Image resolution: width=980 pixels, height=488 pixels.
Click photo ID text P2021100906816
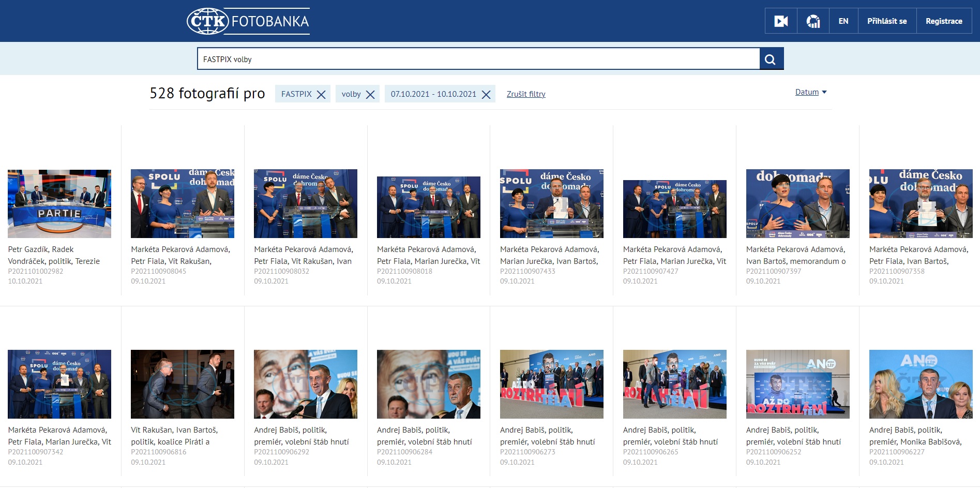coord(159,452)
